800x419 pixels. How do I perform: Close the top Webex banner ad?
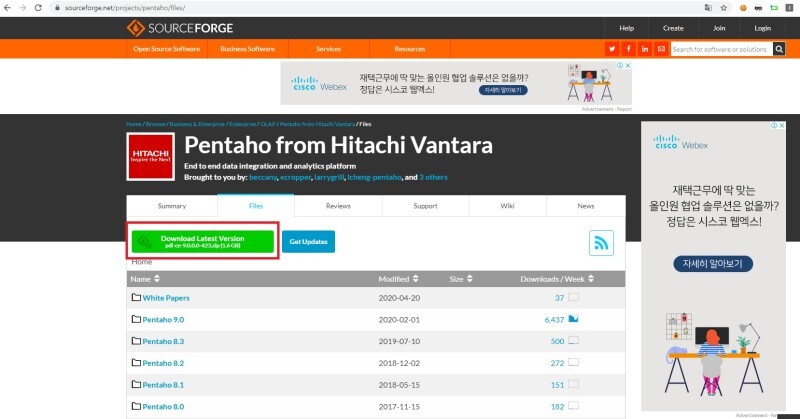(628, 65)
